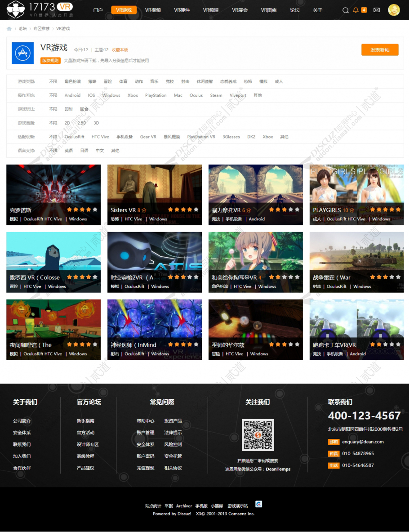The image size is (409, 532).
Task: Open the VR展会 nav item
Action: pyautogui.click(x=240, y=10)
